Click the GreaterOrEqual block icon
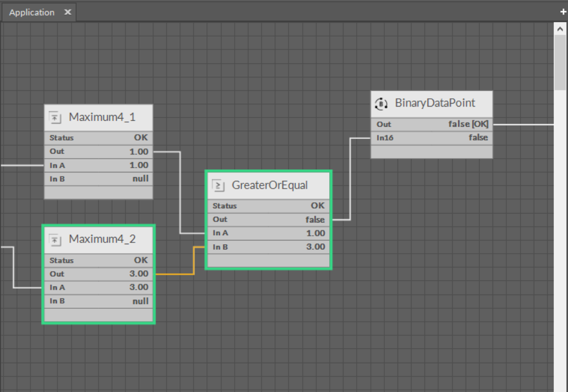Viewport: 568px width, 392px height. 218,186
